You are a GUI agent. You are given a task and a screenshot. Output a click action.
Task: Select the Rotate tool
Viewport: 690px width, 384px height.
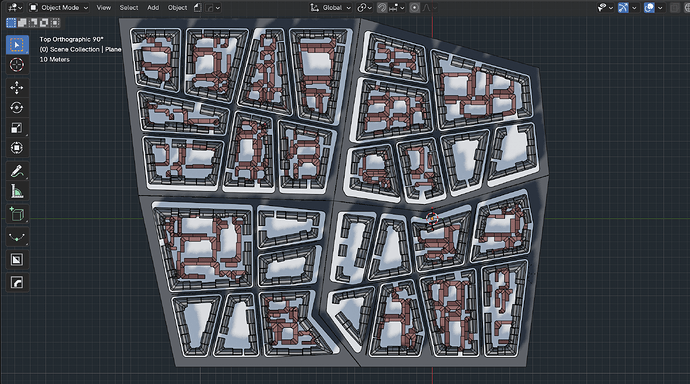(17, 108)
